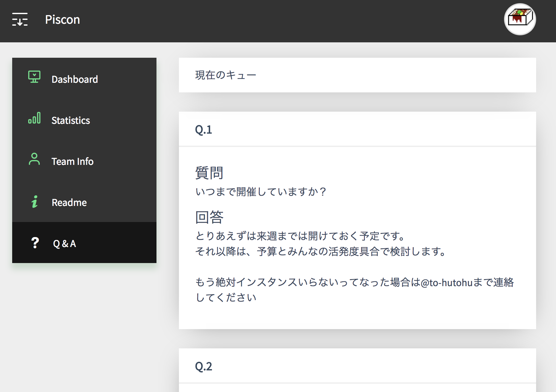Expand the Q.2 card header
The width and height of the screenshot is (556, 392).
[x=357, y=366]
